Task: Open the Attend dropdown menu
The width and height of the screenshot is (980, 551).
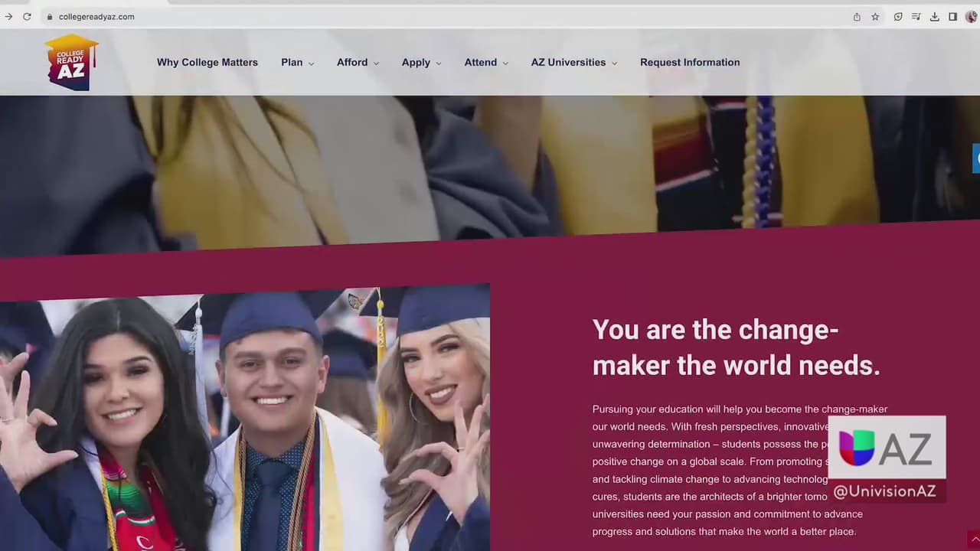Action: [x=486, y=63]
